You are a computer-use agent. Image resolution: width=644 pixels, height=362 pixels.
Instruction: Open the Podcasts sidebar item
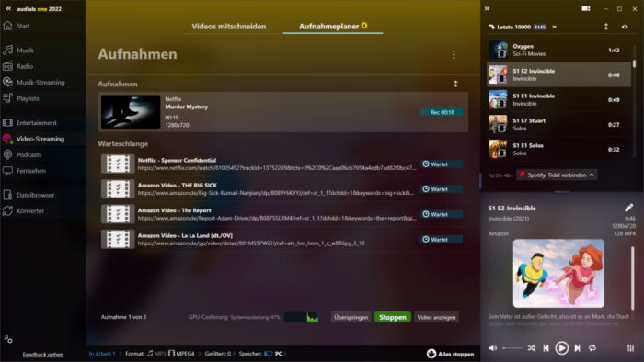pos(29,154)
